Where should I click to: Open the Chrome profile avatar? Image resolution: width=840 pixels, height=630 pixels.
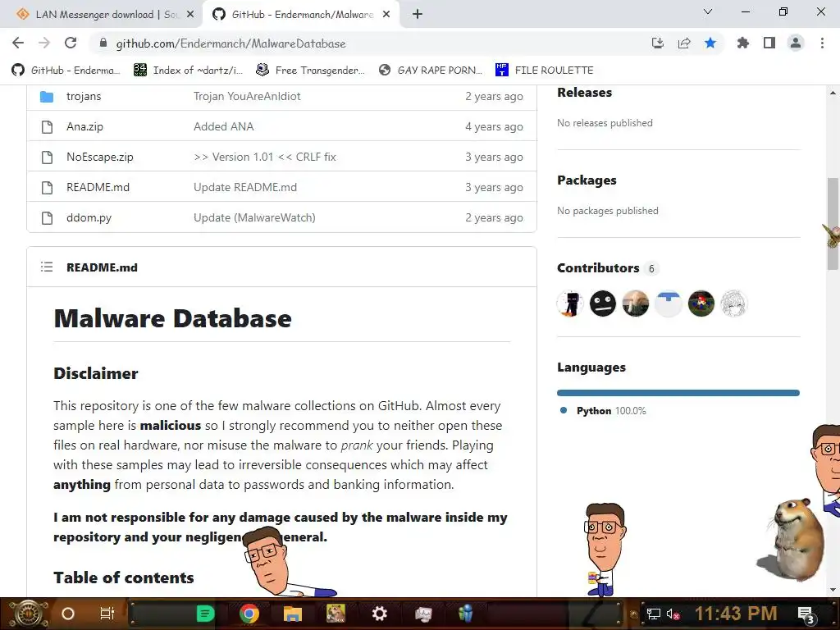pos(796,43)
